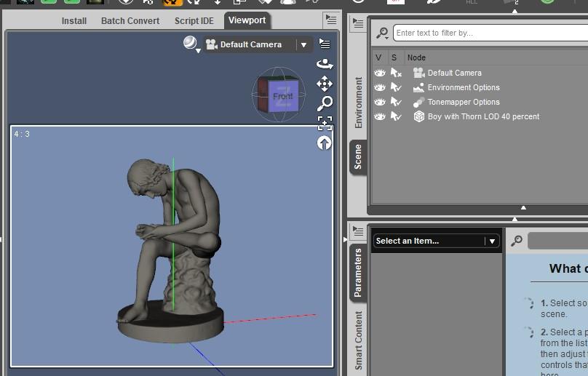
Task: Click the Parameters search magnifier icon
Action: [x=517, y=241]
